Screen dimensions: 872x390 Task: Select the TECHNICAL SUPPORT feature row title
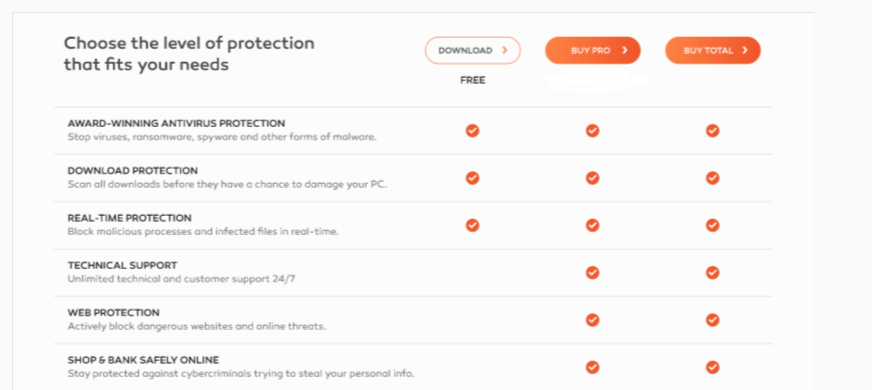click(x=122, y=265)
